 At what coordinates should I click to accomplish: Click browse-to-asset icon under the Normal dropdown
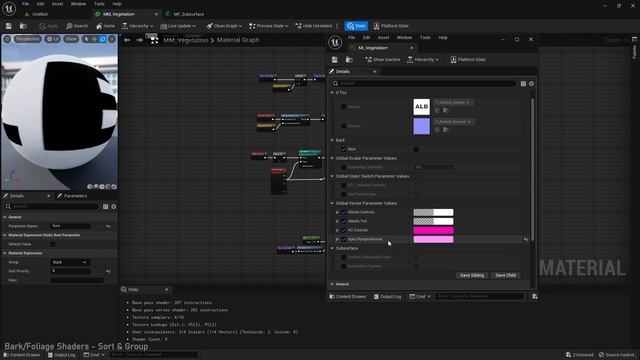(x=446, y=130)
